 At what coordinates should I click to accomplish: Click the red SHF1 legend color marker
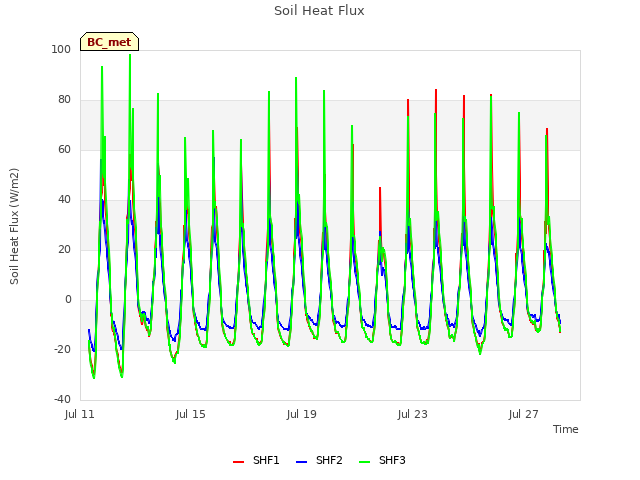tap(238, 462)
